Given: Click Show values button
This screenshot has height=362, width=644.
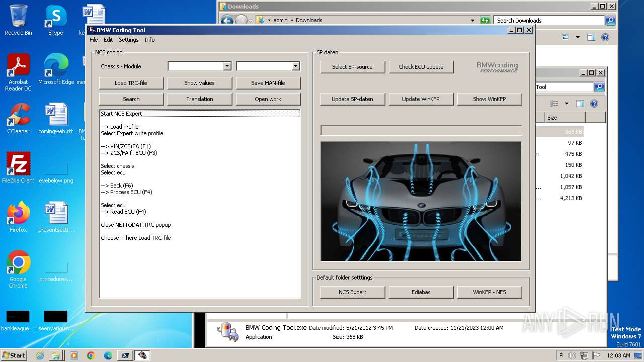Looking at the screenshot, I should click(x=199, y=83).
